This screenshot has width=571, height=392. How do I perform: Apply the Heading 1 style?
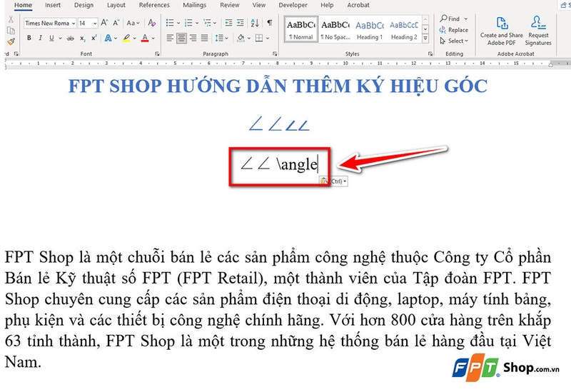[x=370, y=29]
